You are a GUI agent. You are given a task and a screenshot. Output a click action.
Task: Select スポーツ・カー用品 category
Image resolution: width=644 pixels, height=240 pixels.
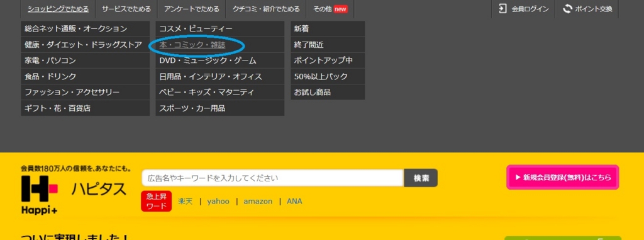219,108
